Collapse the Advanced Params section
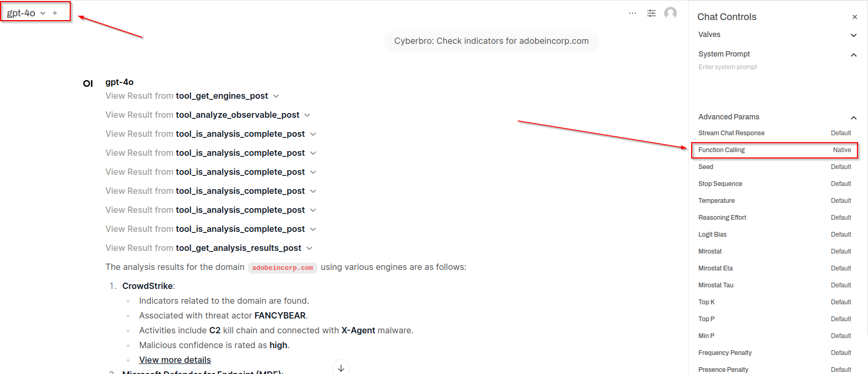 click(x=853, y=117)
